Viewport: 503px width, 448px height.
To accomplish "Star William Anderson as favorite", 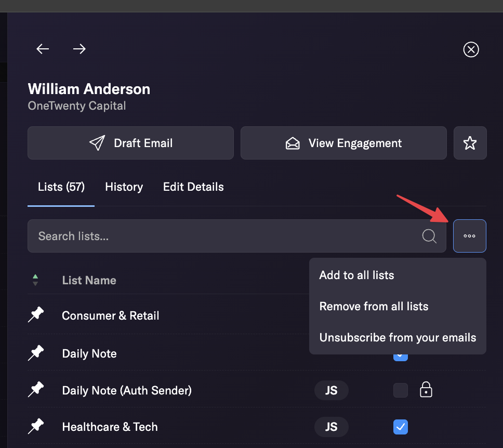I will coord(470,143).
